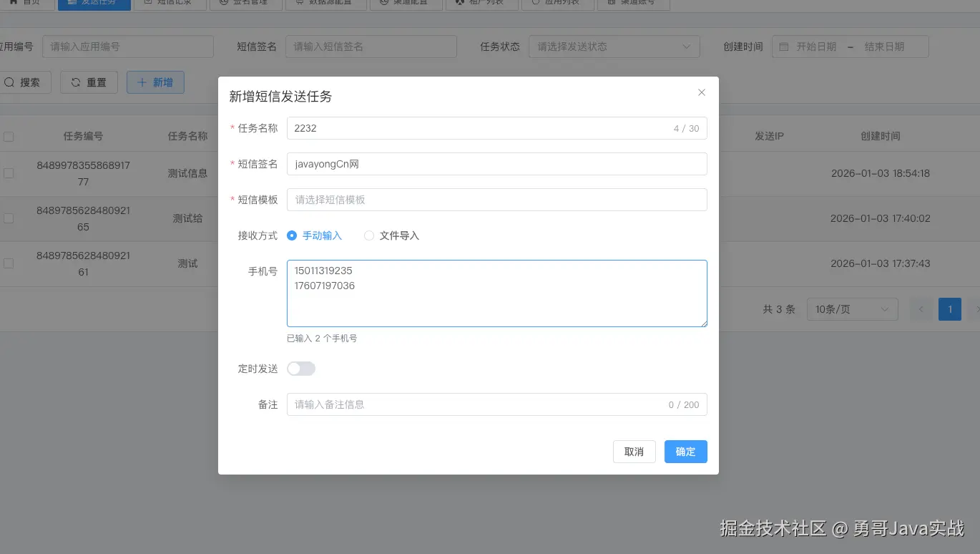Select the 文件导入 radio option
The width and height of the screenshot is (980, 554).
pyautogui.click(x=392, y=235)
